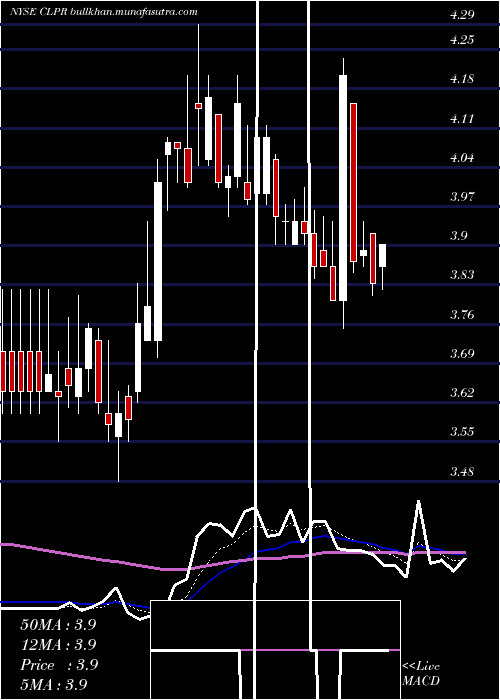The width and height of the screenshot is (500, 700).
Task: Click the 50MA : 3.9 legend entry
Action: [x=58, y=625]
